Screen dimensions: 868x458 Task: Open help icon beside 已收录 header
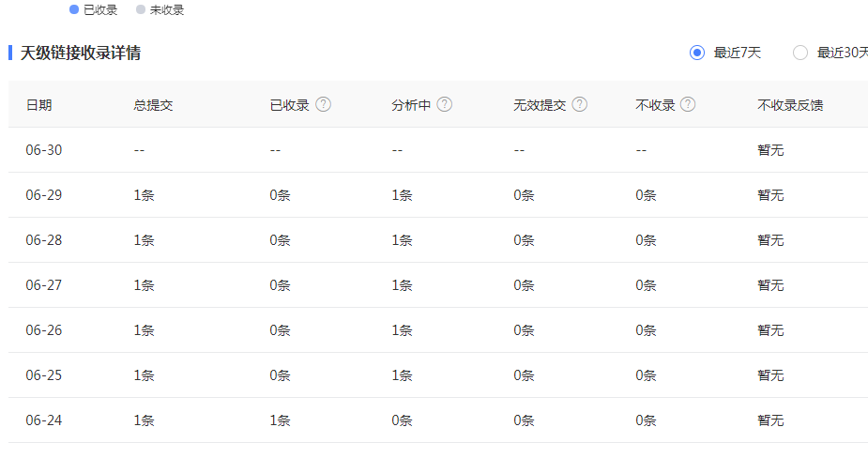(x=324, y=104)
